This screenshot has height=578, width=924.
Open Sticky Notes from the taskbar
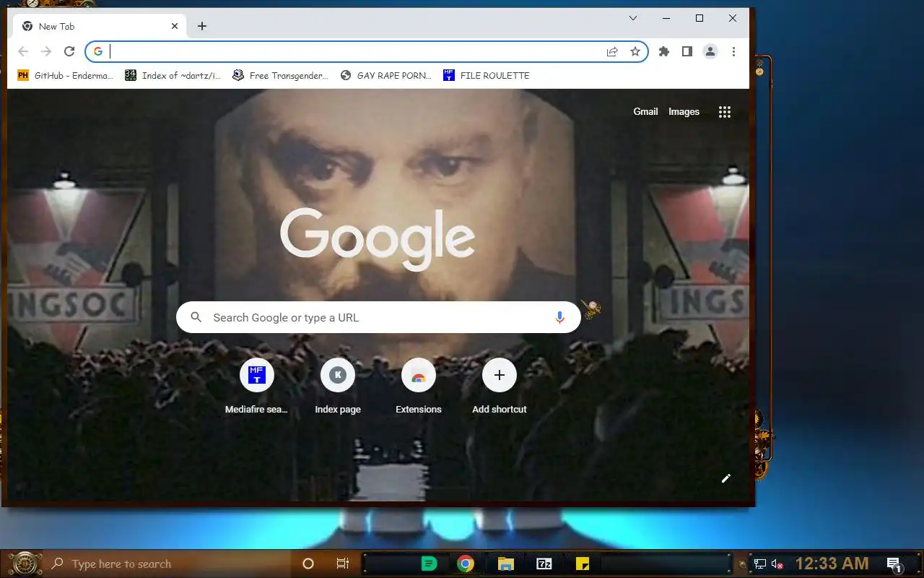point(583,564)
